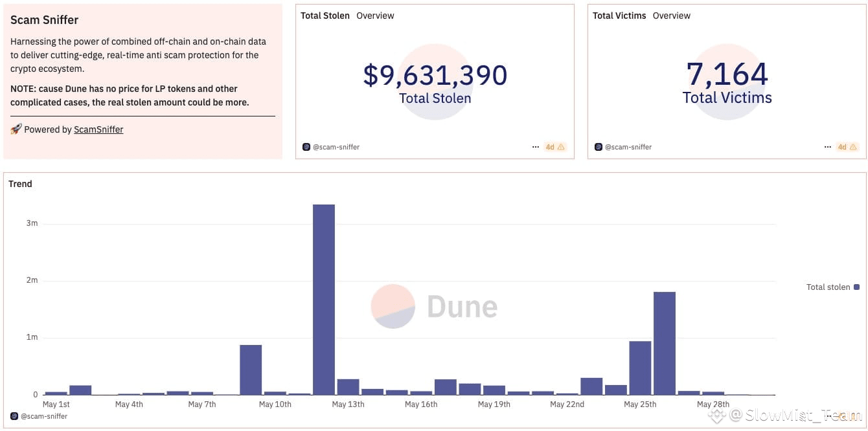Open the three-dot menu on Total Victims widget
Screen dimensions: 868x431
828,147
